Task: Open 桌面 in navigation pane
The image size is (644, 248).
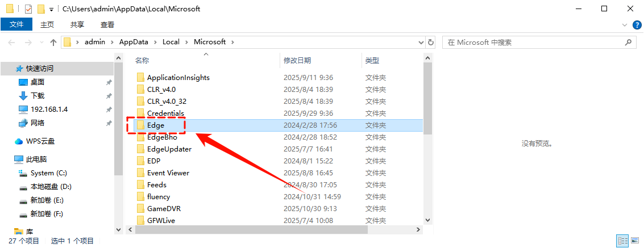Action: click(x=38, y=82)
